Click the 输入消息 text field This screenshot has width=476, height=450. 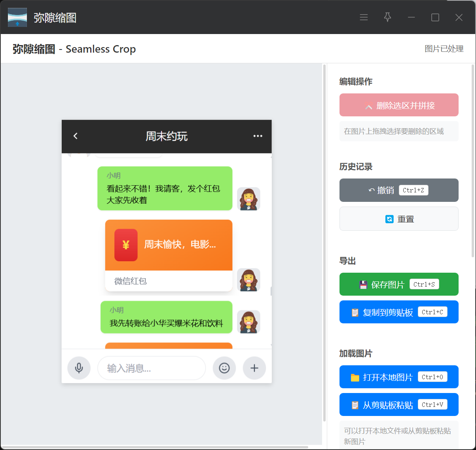(152, 368)
